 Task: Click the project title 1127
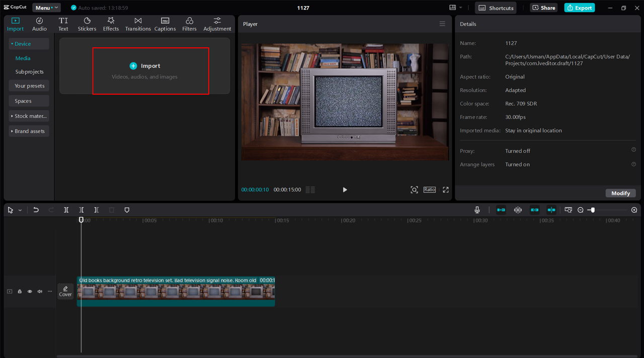[x=303, y=8]
